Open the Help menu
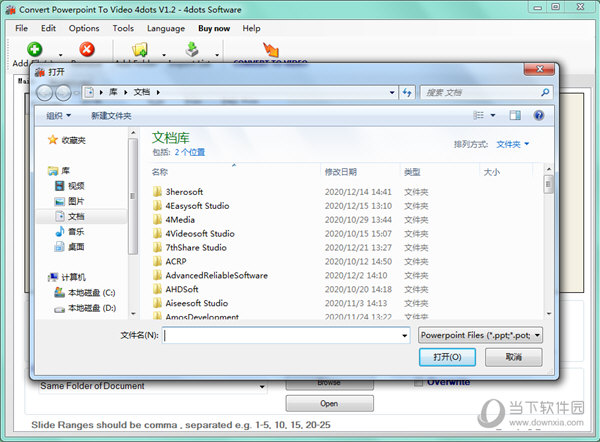Viewport: 600px width, 442px height. [251, 28]
